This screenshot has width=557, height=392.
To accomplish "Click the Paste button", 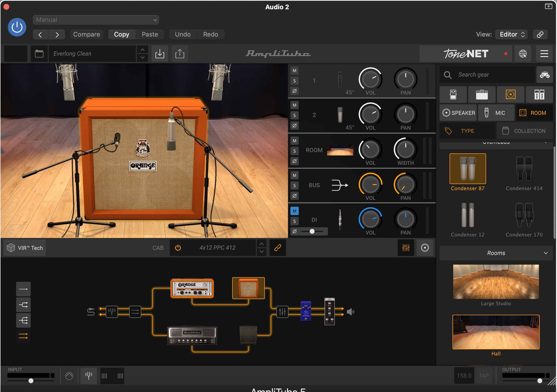I will [x=150, y=35].
